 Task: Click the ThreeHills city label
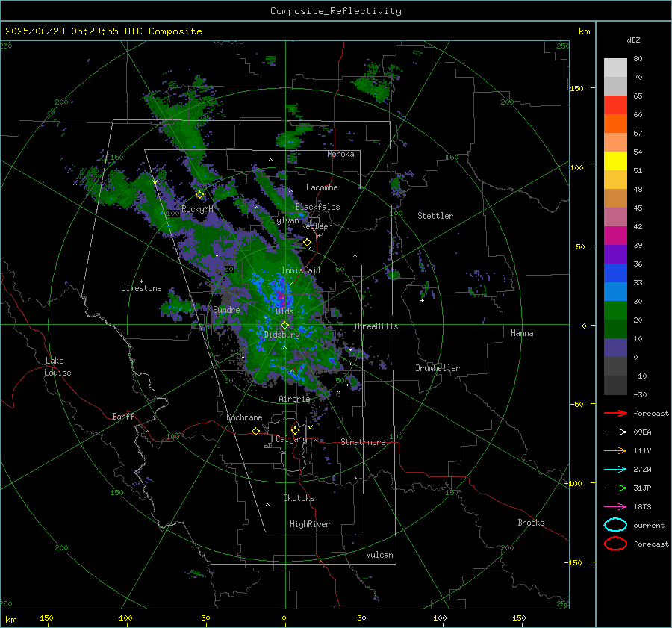point(376,326)
